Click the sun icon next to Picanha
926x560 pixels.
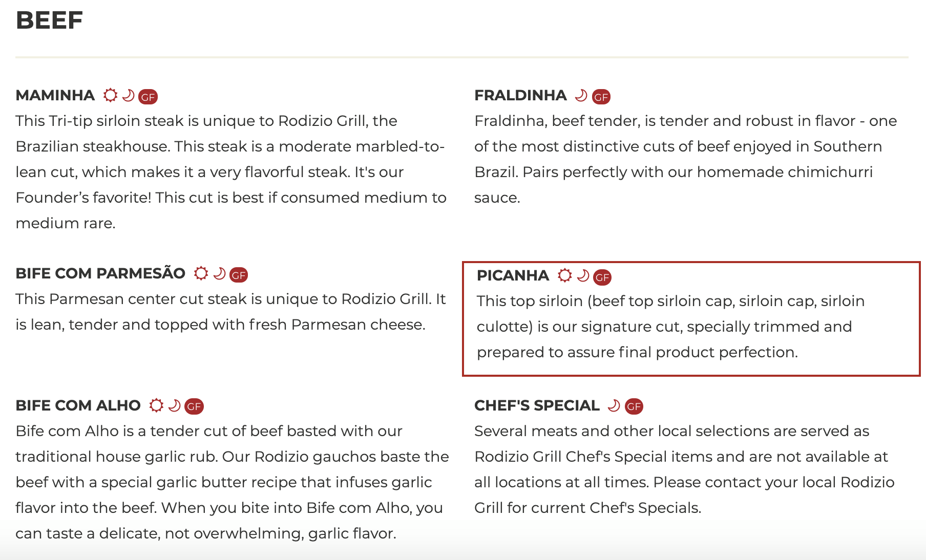(x=564, y=275)
